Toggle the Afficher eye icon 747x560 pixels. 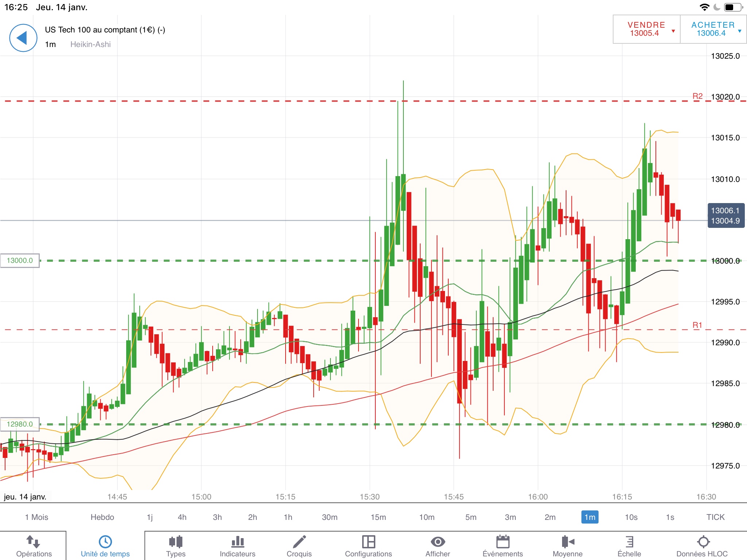[438, 542]
